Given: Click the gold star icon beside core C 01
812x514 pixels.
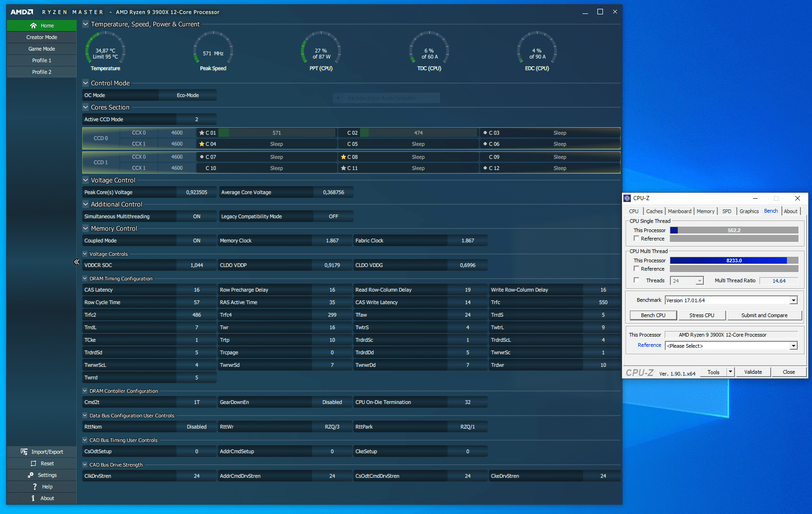Looking at the screenshot, I should [202, 133].
